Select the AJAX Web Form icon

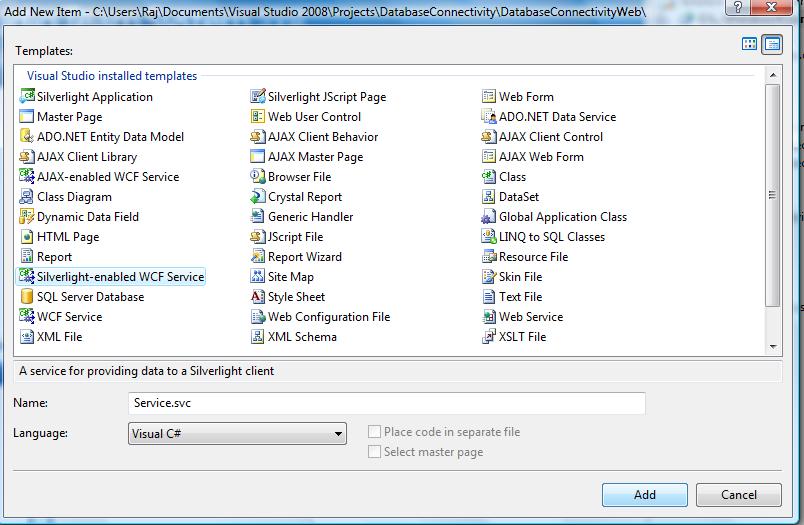coord(489,156)
